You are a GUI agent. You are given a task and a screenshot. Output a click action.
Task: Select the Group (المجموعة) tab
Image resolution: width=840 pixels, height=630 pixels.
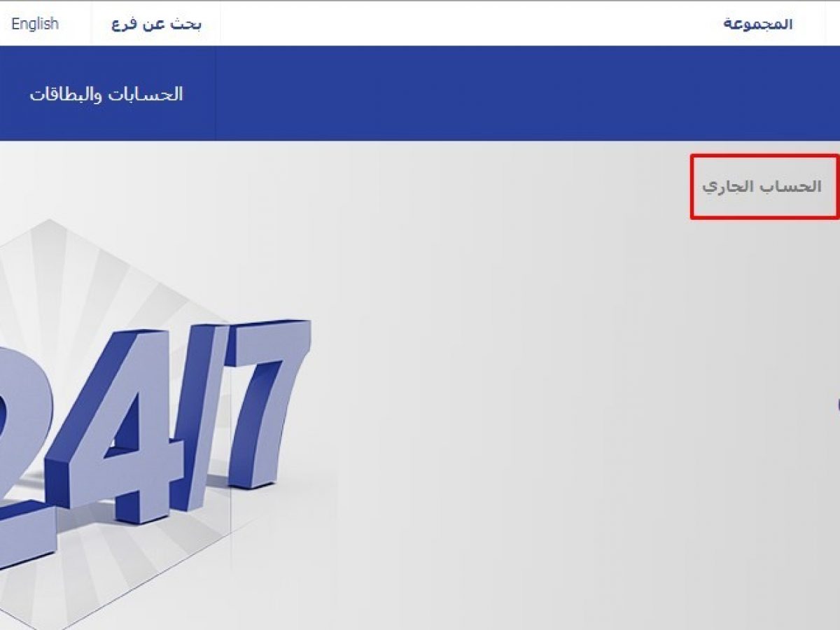[757, 24]
